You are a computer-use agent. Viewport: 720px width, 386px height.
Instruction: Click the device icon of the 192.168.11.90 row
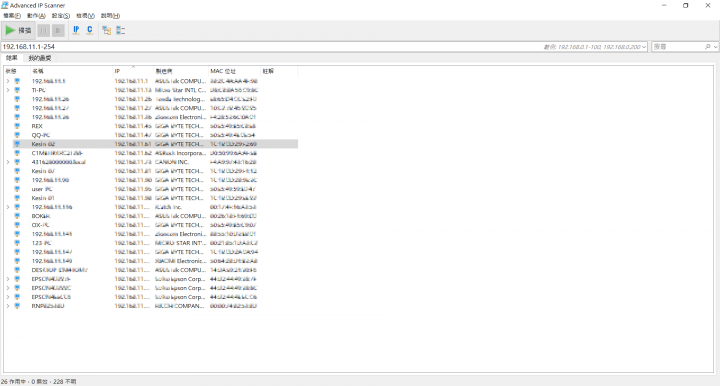tap(17, 180)
